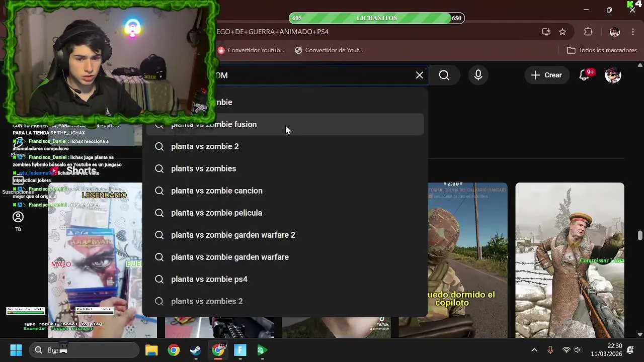Select suggestion planta vs zombie 2
This screenshot has height=362, width=644.
pos(285,146)
